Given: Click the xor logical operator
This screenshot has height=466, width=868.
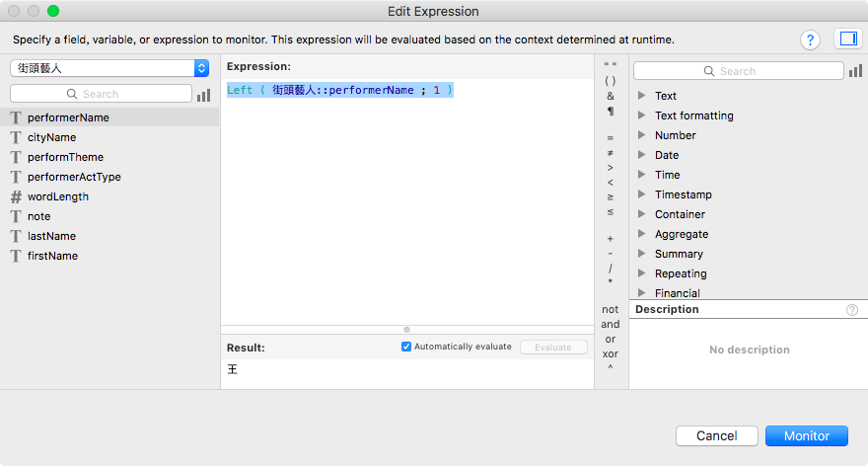Looking at the screenshot, I should point(610,353).
